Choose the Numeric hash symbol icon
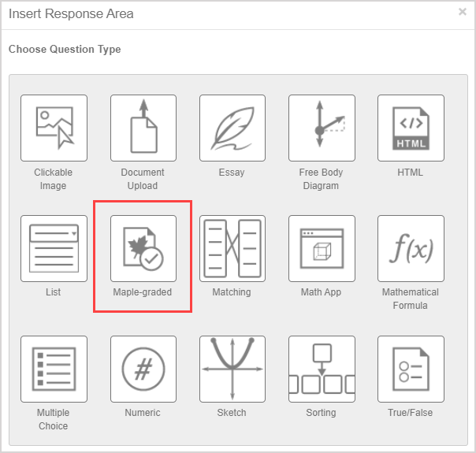The width and height of the screenshot is (476, 453). coord(143,369)
